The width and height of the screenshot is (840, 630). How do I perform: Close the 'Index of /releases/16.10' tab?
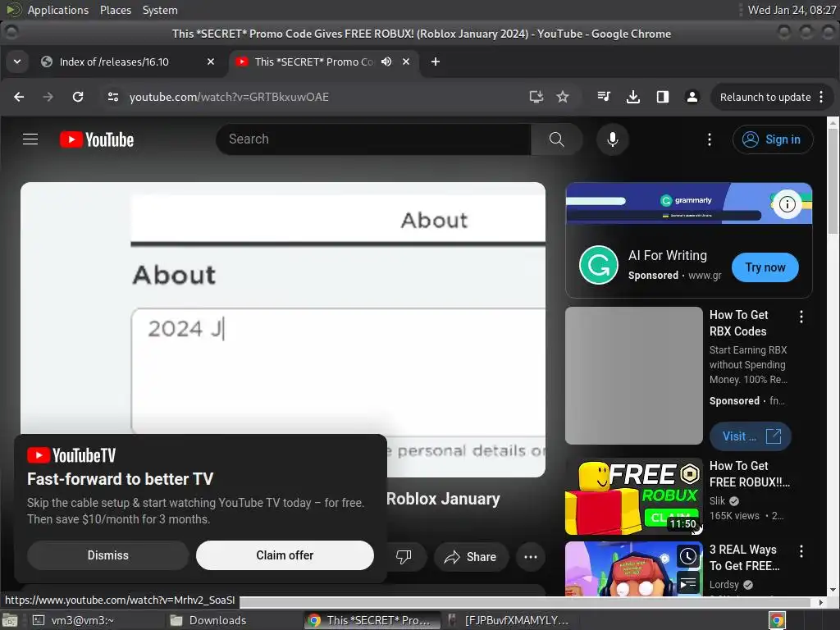point(211,62)
